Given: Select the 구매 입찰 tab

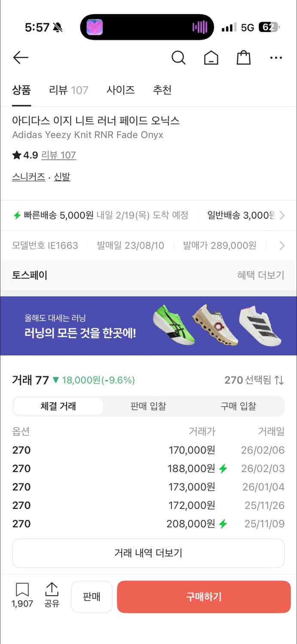Looking at the screenshot, I should tap(238, 406).
